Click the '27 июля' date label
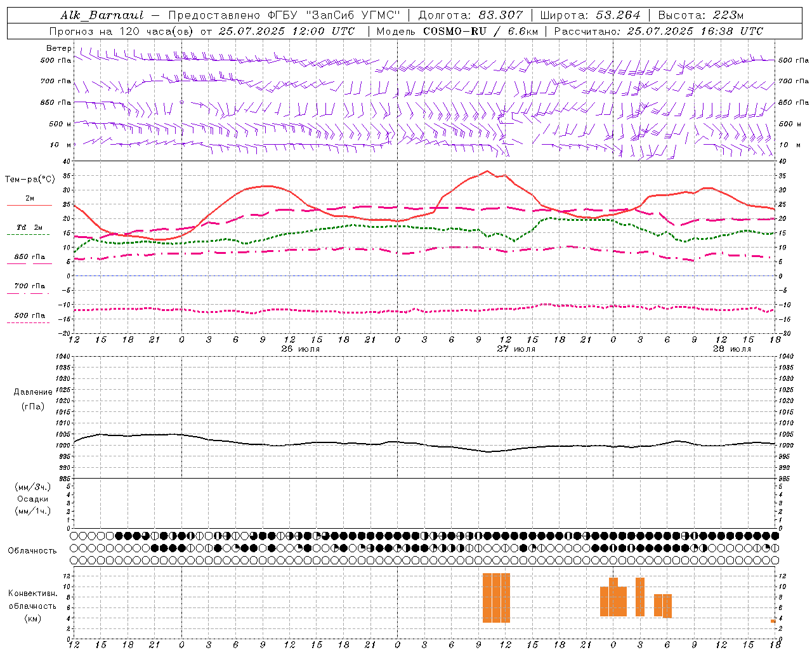The height and width of the screenshot is (650, 812). [x=516, y=349]
